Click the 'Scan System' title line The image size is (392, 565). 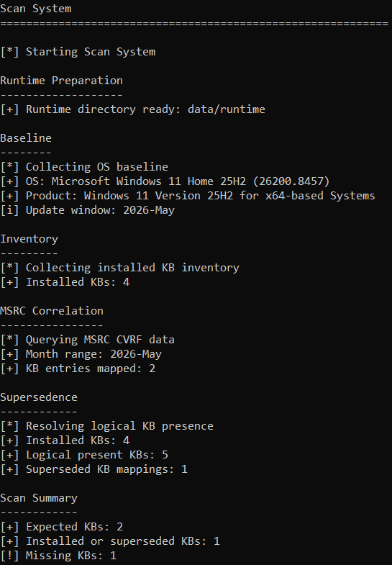[36, 9]
